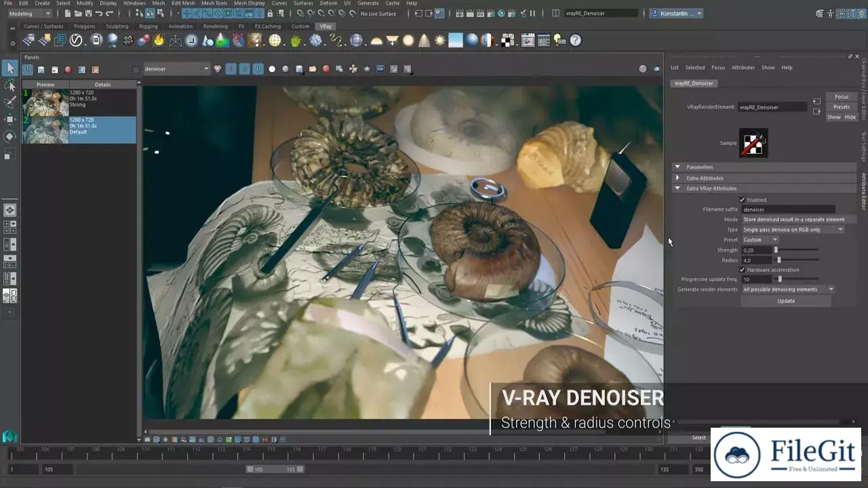Click the V-Ray sun light shelf icon

click(x=439, y=40)
